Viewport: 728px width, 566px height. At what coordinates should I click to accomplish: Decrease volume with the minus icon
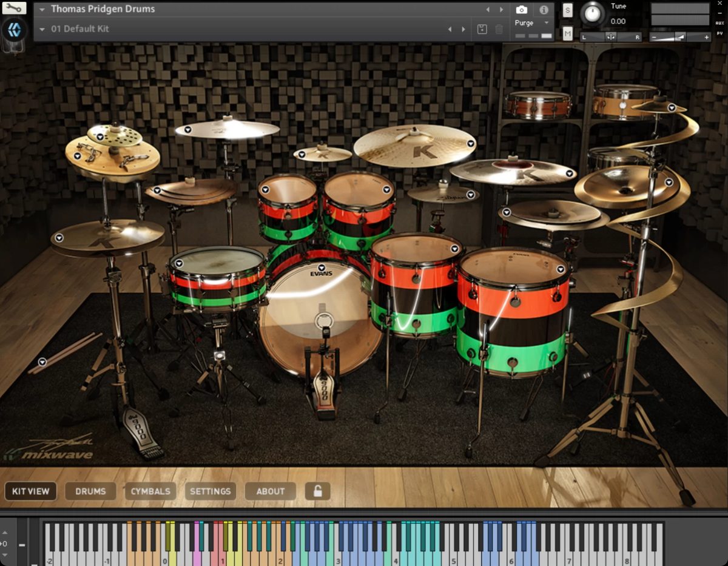click(654, 37)
